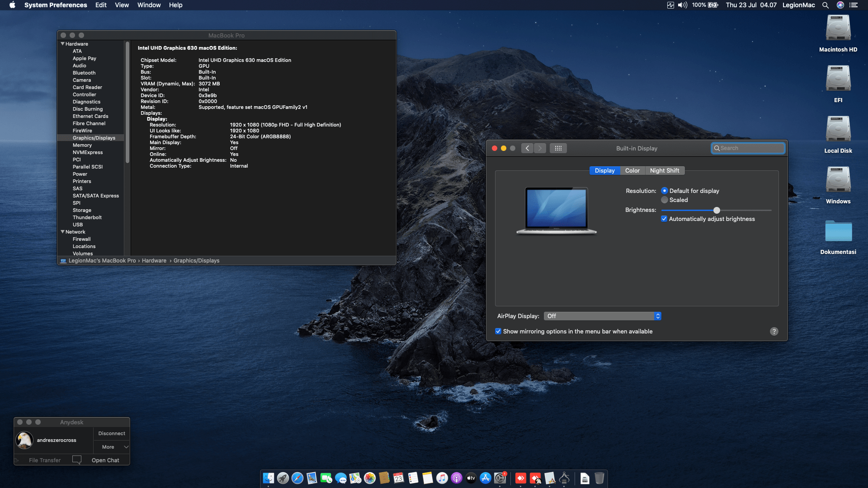Open the AirPlay Display dropdown

[603, 316]
